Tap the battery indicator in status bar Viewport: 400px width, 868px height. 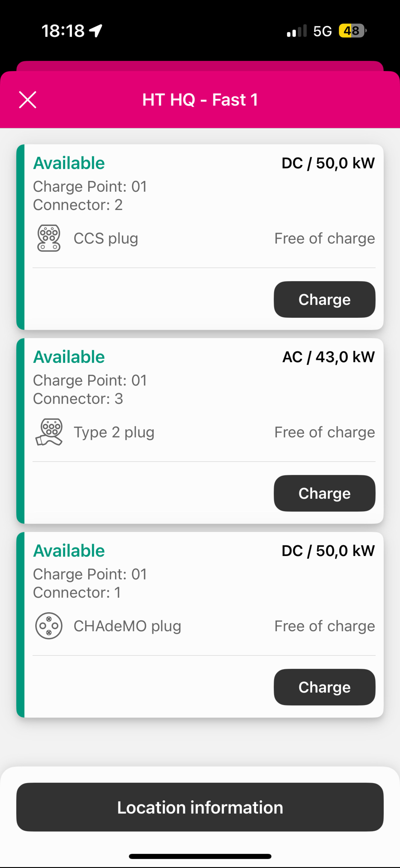pyautogui.click(x=352, y=31)
